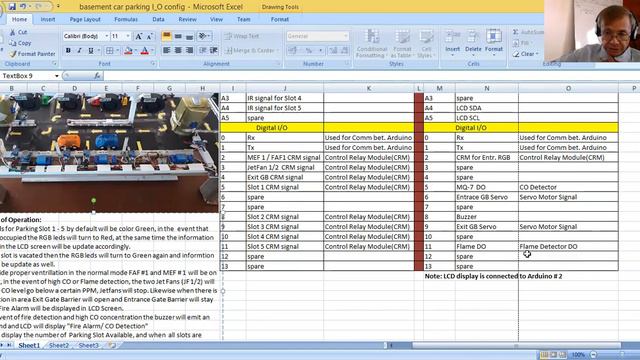Screen dimensions: 640x360
Task: Open the Drawing Tools Format tab
Action: (x=280, y=19)
